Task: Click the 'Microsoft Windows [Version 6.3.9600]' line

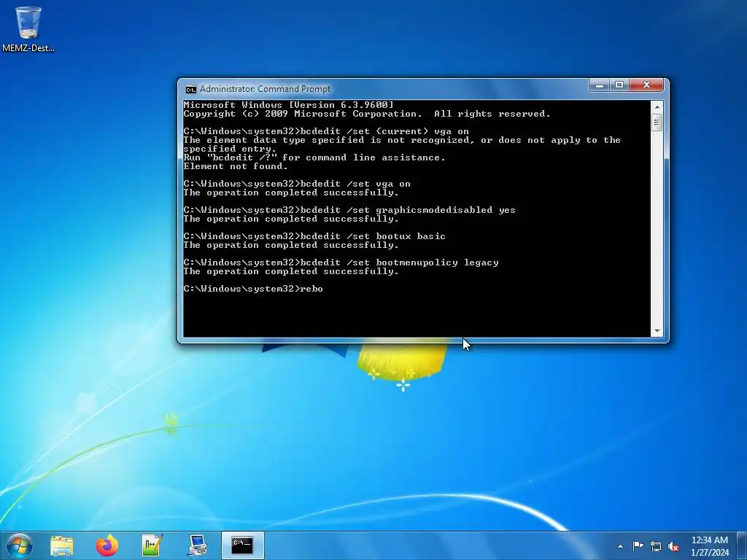Action: pyautogui.click(x=289, y=105)
